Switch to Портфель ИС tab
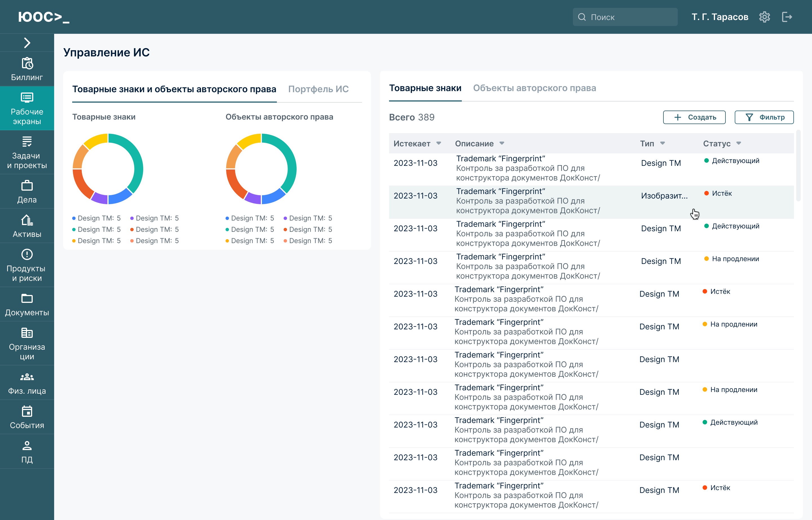 tap(318, 89)
